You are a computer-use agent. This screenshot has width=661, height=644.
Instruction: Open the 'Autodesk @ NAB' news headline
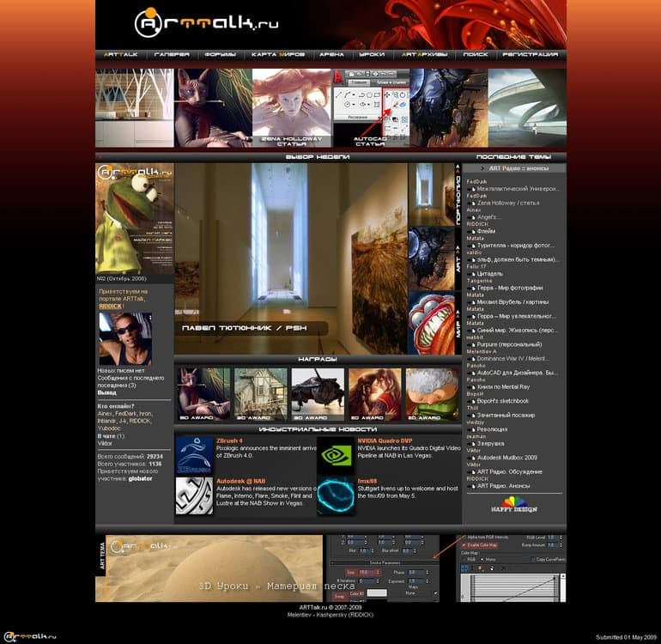[240, 481]
